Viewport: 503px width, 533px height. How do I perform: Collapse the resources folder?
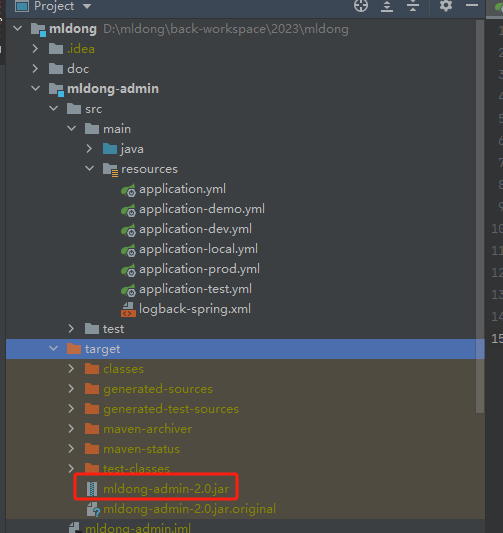[x=90, y=168]
